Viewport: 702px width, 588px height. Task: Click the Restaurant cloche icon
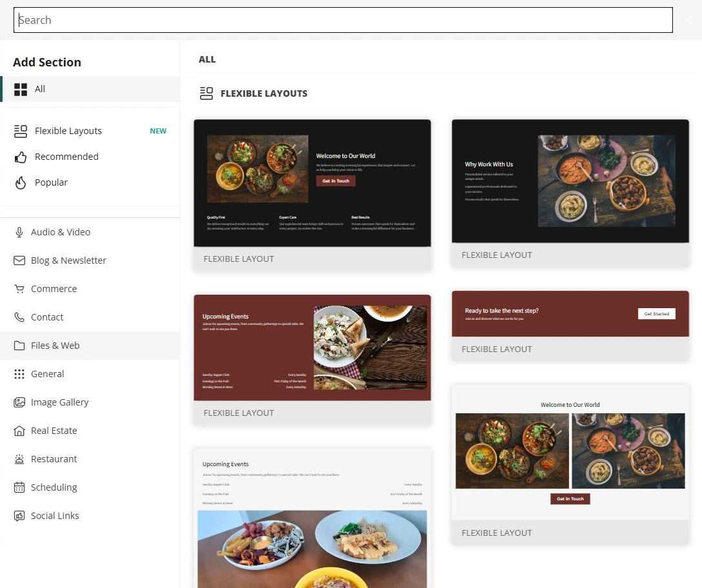19,459
